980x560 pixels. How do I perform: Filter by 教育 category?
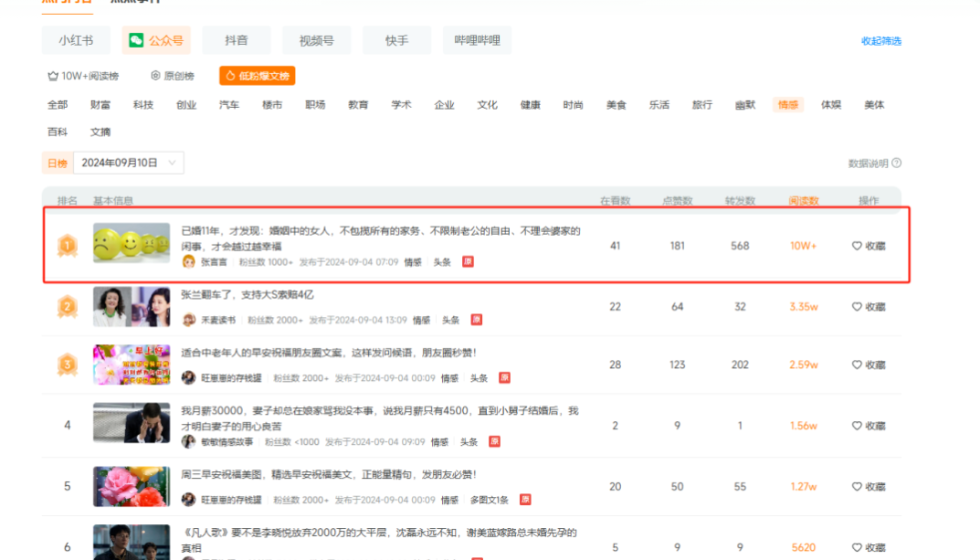point(358,105)
